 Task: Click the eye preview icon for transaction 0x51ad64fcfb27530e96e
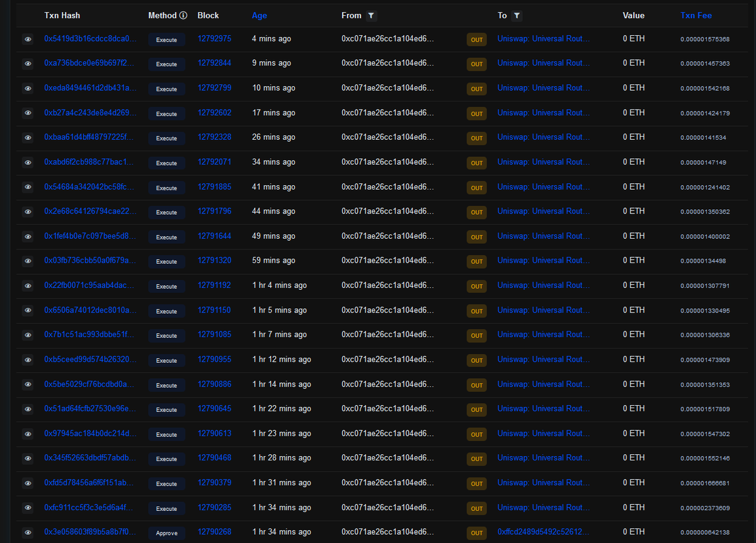click(28, 409)
